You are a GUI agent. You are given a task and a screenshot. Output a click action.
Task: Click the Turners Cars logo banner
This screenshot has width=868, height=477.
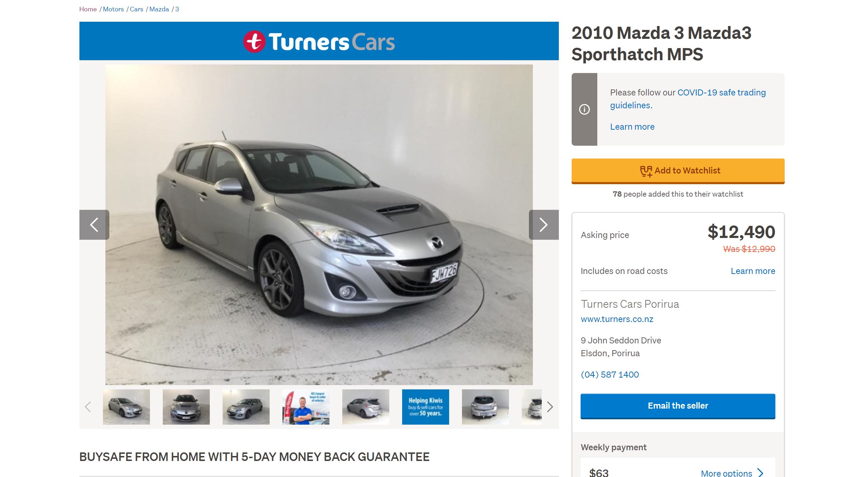(x=319, y=41)
